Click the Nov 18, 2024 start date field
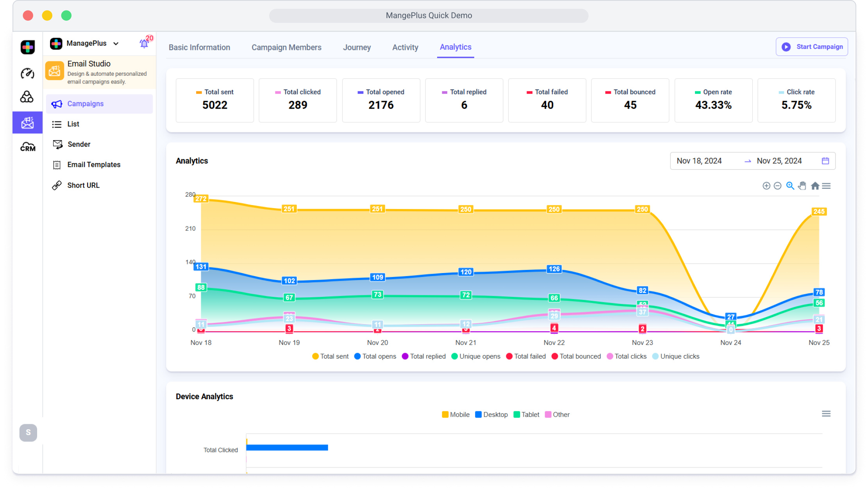868x489 pixels. point(699,161)
